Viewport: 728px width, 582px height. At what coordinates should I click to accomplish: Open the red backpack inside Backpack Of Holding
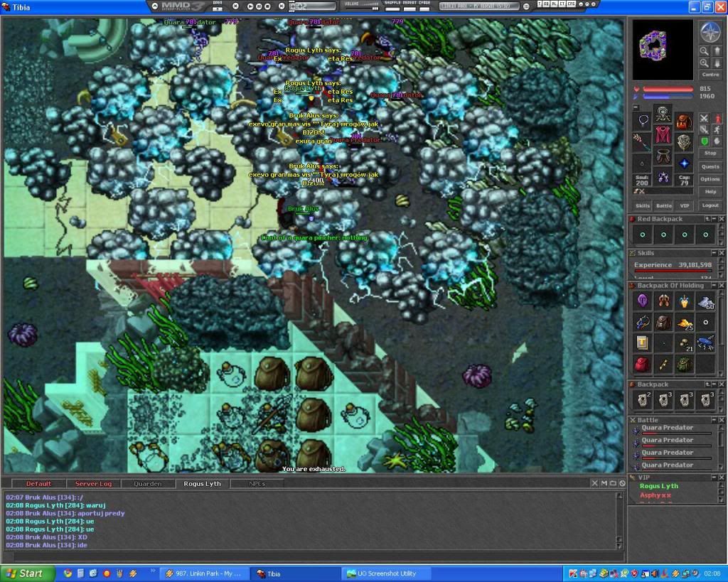pos(643,365)
